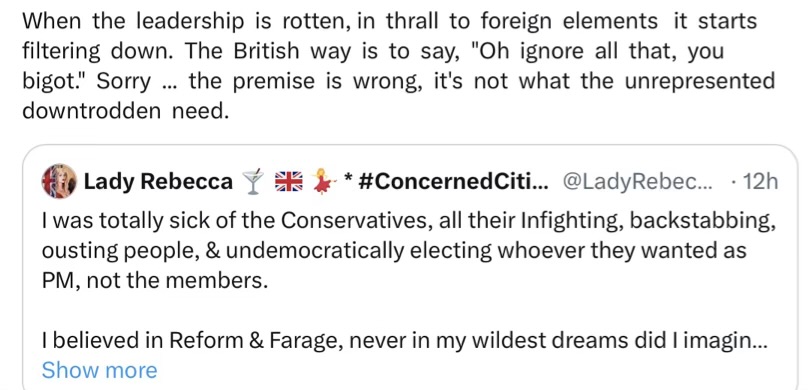Click the 12h timestamp

756,181
